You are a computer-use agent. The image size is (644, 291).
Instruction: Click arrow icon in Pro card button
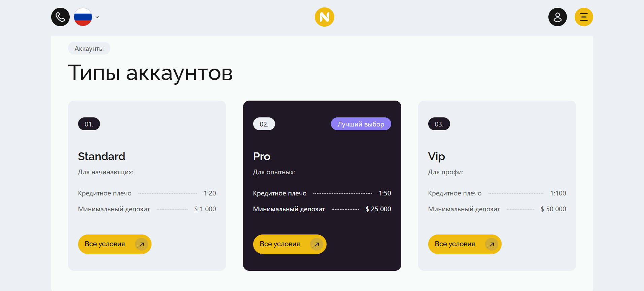pyautogui.click(x=317, y=244)
